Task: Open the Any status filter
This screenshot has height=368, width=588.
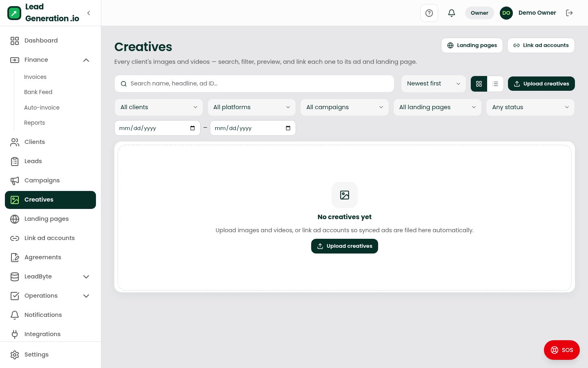Action: [x=530, y=107]
